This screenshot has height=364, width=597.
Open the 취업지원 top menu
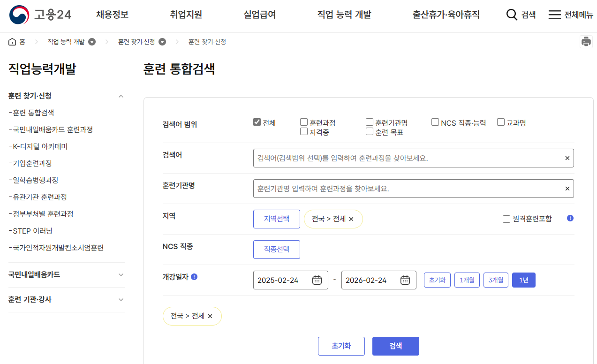(x=186, y=15)
